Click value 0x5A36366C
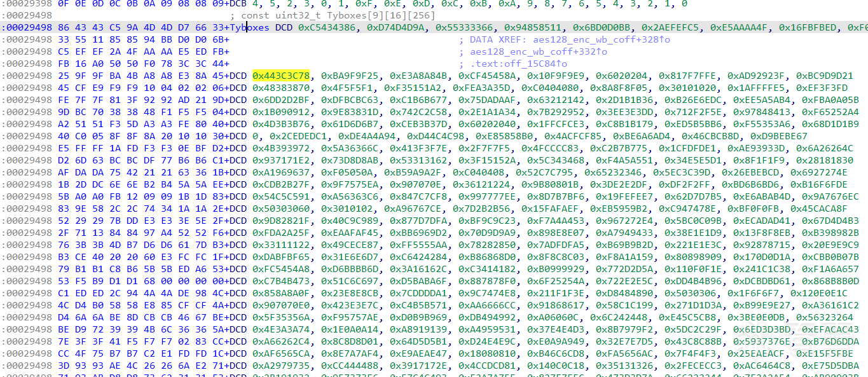This screenshot has width=868, height=377. pos(350,149)
